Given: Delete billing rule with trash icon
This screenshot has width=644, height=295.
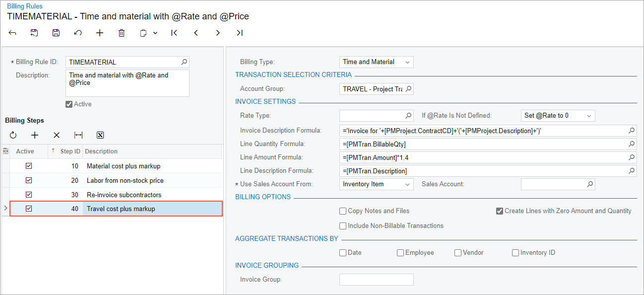Looking at the screenshot, I should 122,33.
